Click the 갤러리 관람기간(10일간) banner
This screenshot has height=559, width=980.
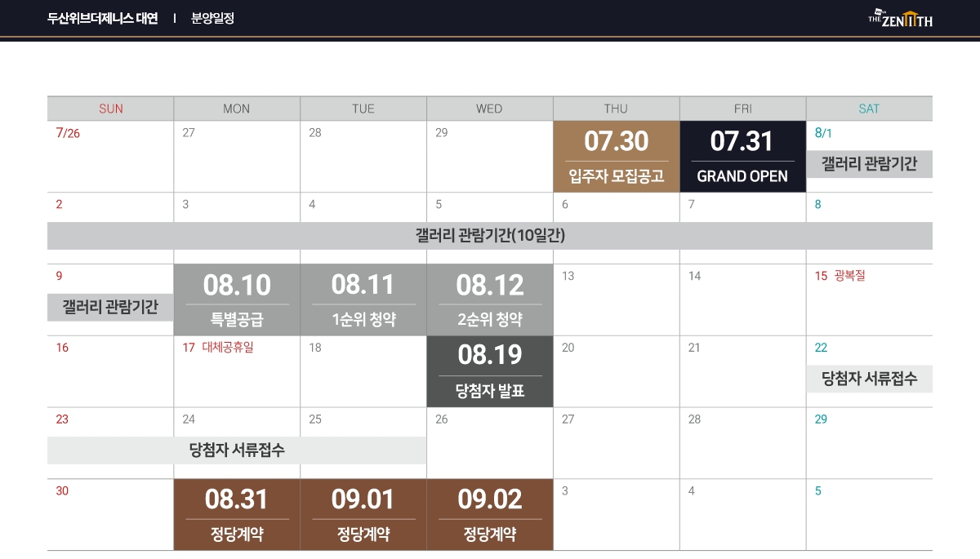point(490,236)
